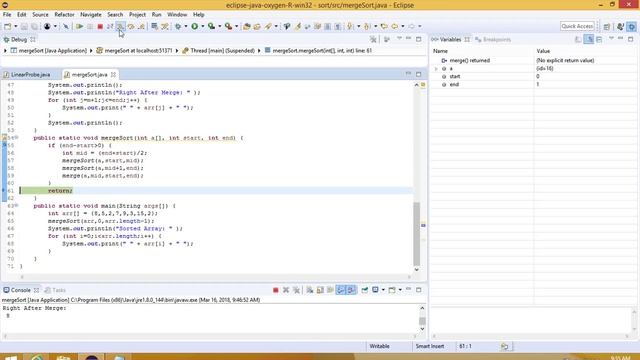This screenshot has height=360, width=640.
Task: Click the Resume debug icon
Action: coord(79,27)
